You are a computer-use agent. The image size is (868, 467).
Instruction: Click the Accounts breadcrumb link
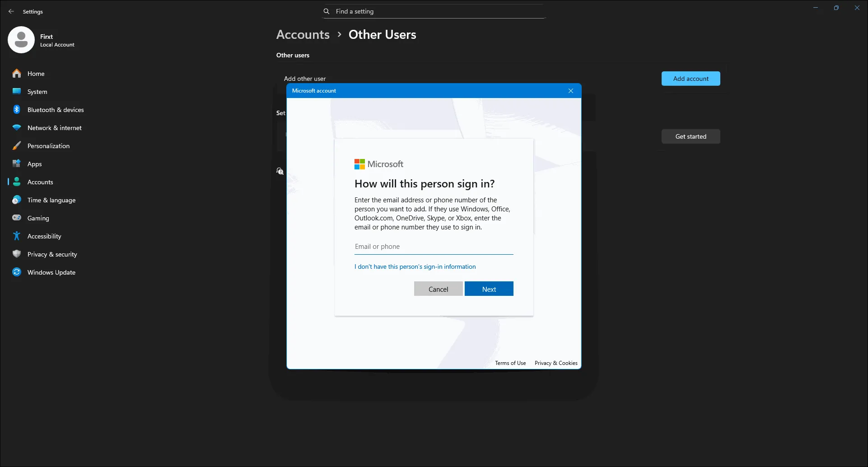click(303, 35)
